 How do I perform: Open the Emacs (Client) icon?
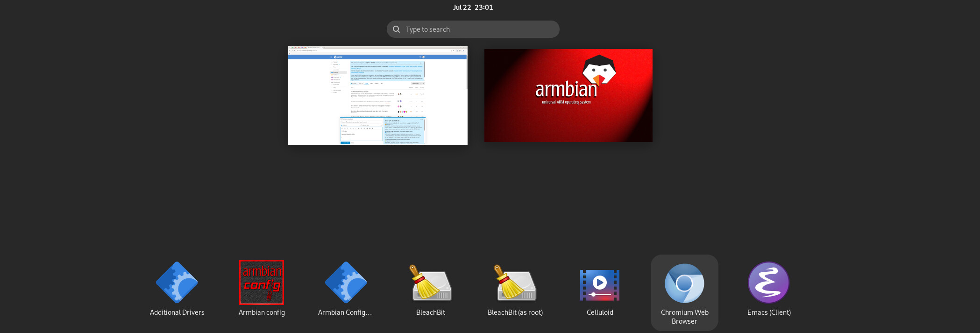click(x=769, y=283)
